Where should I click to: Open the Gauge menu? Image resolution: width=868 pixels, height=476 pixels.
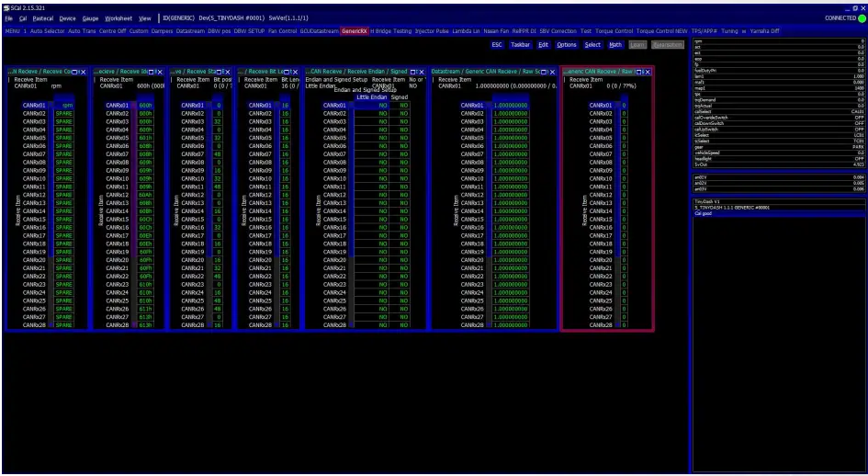90,18
